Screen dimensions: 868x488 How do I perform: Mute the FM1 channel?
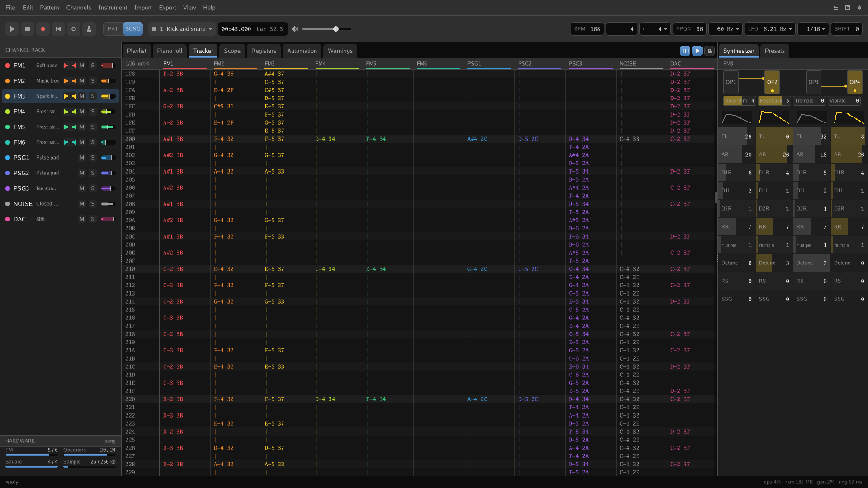(82, 66)
